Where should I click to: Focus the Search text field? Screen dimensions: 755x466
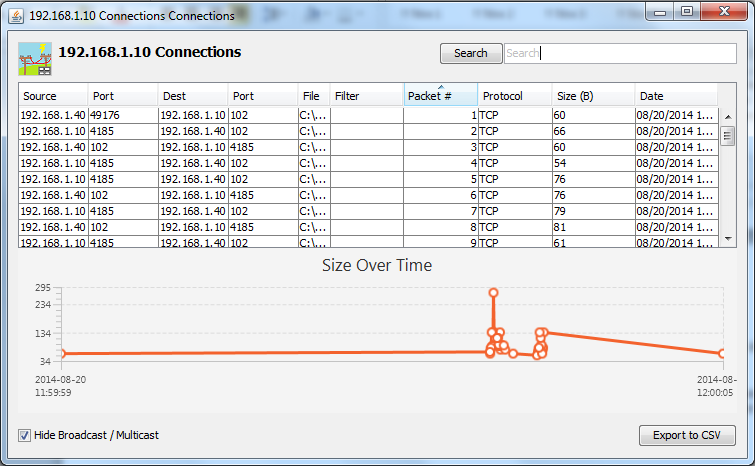[620, 53]
